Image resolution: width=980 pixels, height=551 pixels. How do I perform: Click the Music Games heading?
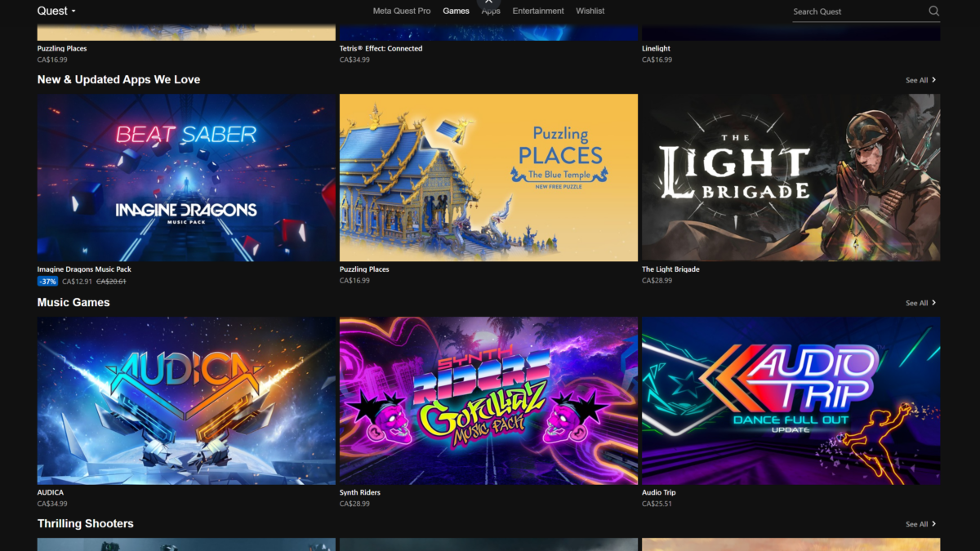73,303
